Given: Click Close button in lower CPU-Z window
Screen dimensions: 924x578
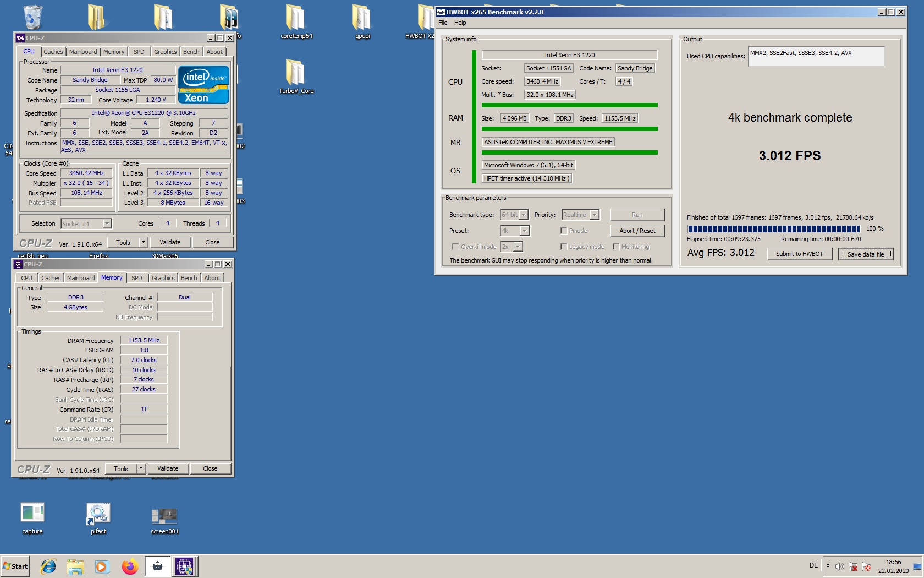Looking at the screenshot, I should [210, 468].
